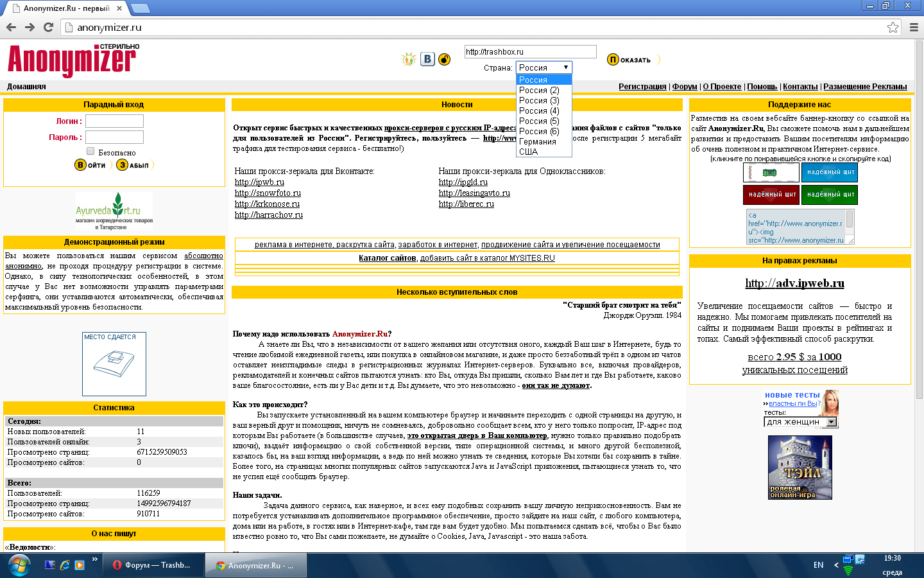Open the Windows Start menu
The width and height of the screenshot is (924, 578).
pyautogui.click(x=19, y=565)
